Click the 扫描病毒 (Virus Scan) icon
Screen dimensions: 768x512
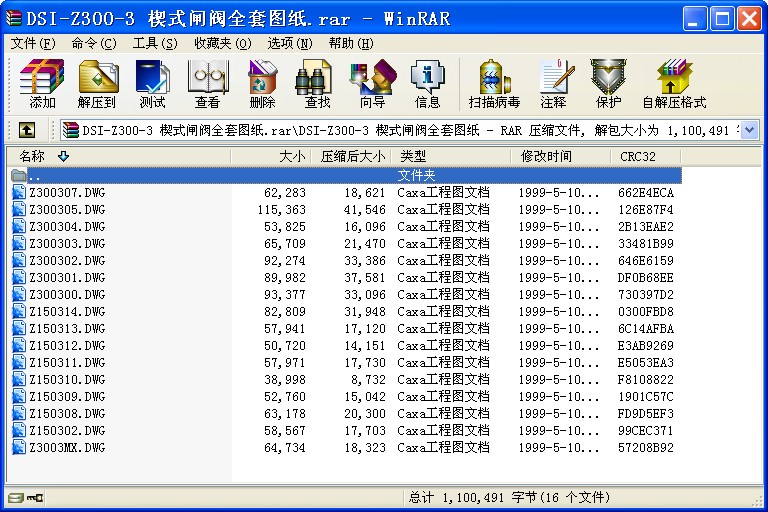(494, 83)
